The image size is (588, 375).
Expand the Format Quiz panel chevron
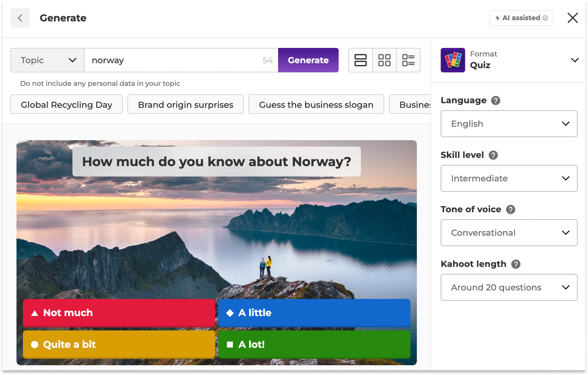click(575, 60)
